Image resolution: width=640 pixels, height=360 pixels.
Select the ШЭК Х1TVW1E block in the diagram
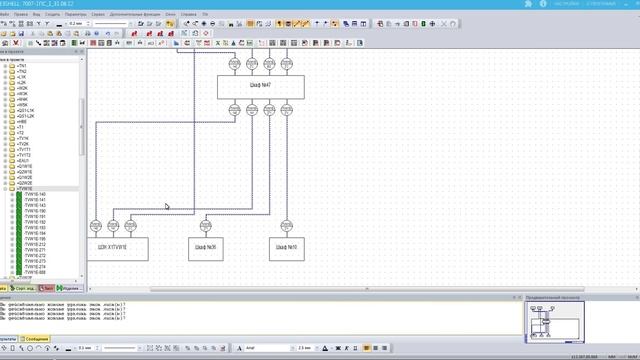coord(118,249)
